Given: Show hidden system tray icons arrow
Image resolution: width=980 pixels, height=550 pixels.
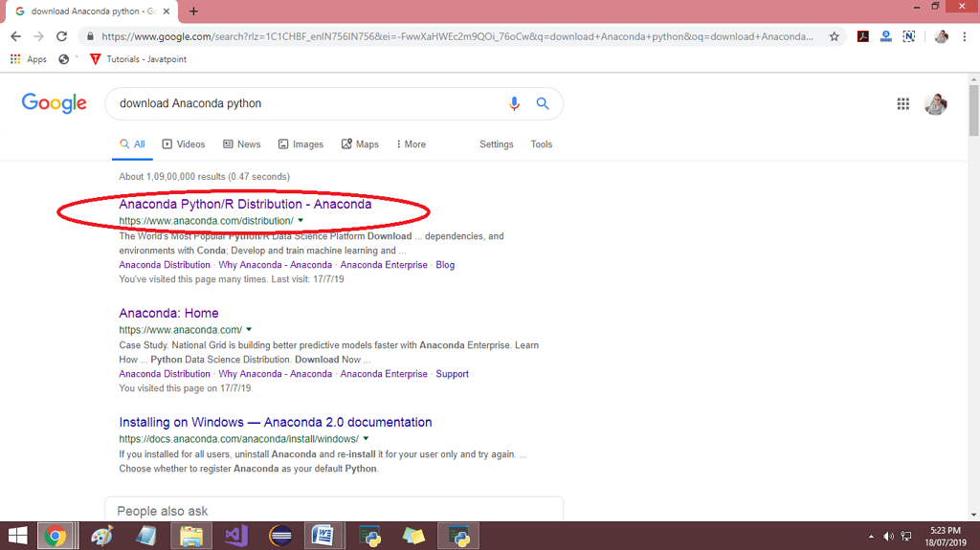Looking at the screenshot, I should tap(871, 537).
